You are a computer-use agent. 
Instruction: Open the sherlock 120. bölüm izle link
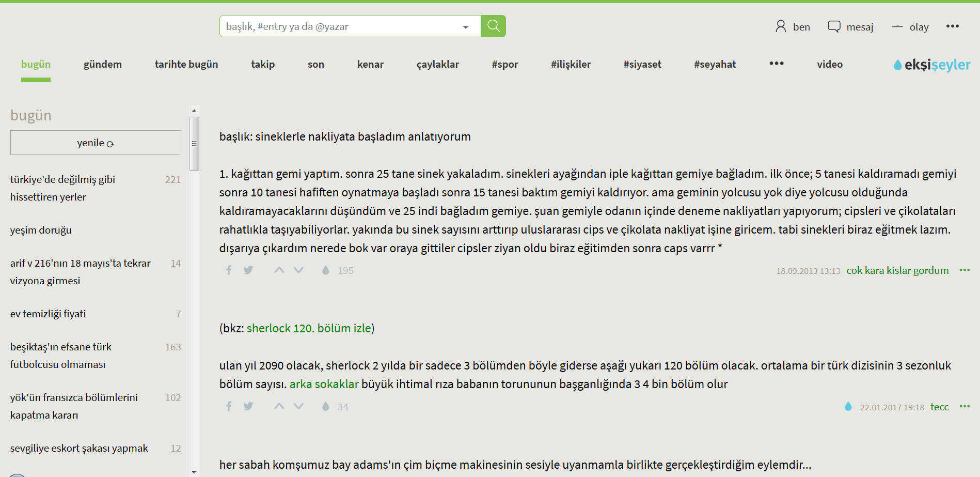click(x=309, y=328)
